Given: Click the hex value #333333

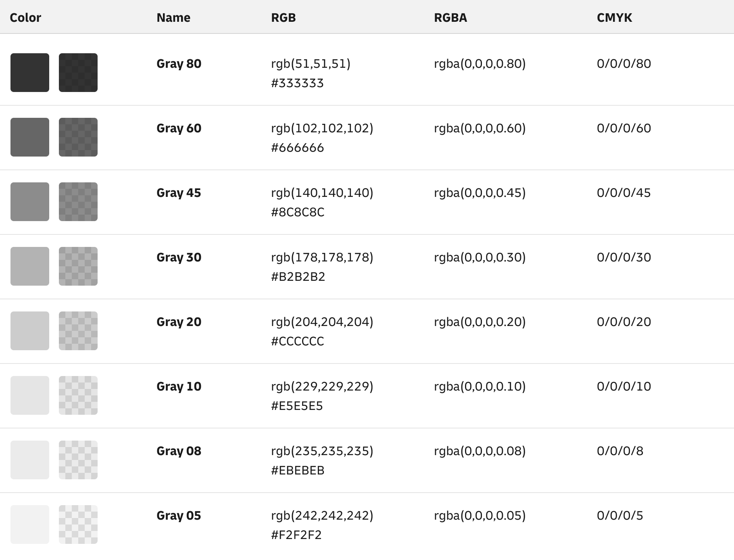Looking at the screenshot, I should [x=297, y=83].
